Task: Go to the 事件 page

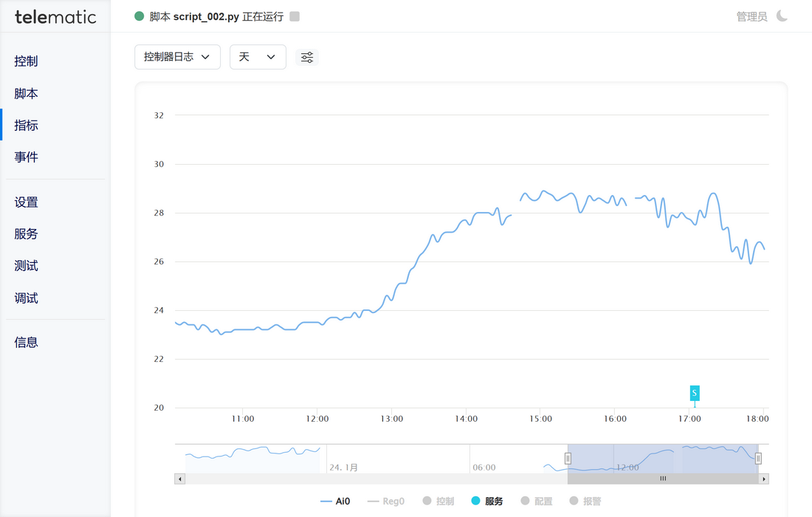Action: (x=26, y=157)
